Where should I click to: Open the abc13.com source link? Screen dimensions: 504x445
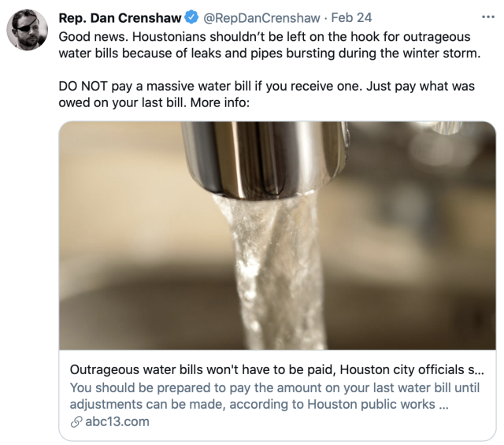[117, 421]
